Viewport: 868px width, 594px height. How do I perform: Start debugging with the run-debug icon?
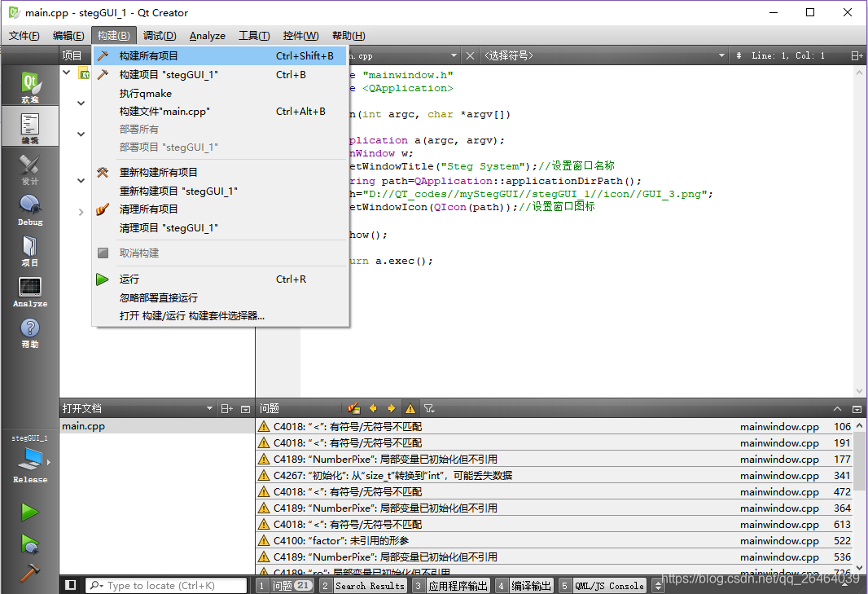(30, 543)
